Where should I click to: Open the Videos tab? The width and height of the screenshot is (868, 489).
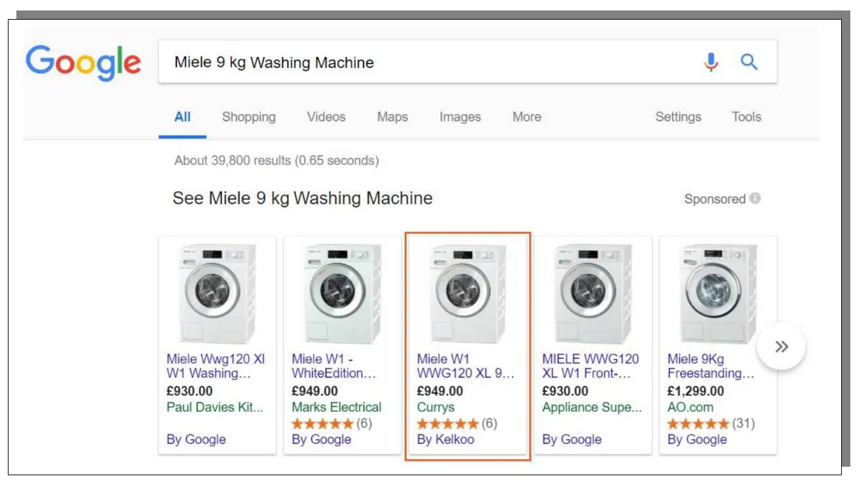pyautogui.click(x=326, y=117)
